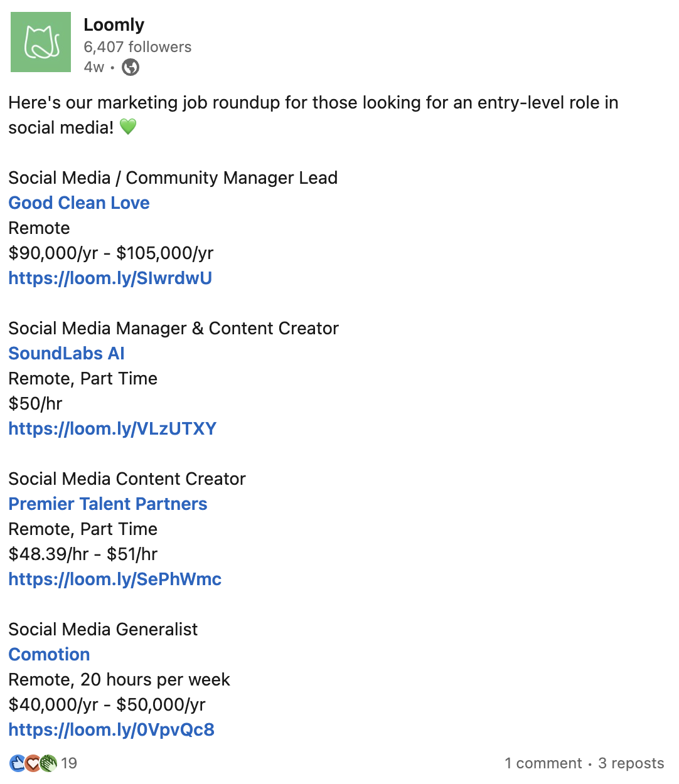View the 3 reposts of this post
Viewport: 679px width, 784px height.
(631, 763)
